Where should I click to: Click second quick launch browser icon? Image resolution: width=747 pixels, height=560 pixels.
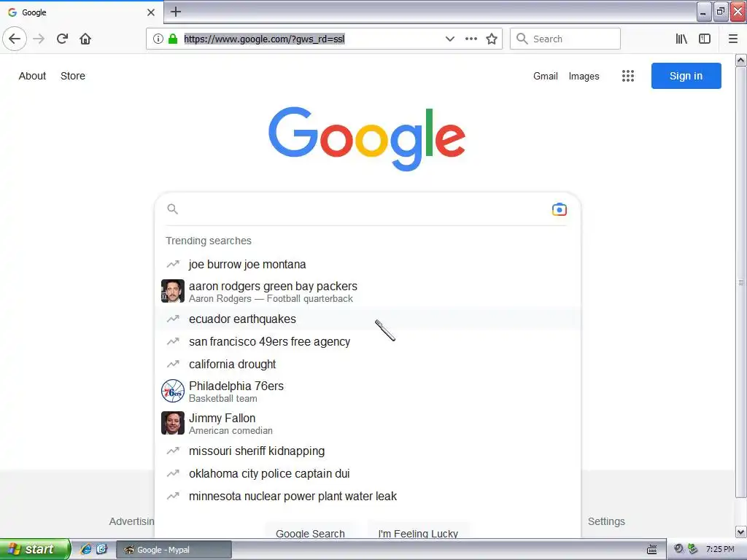[102, 549]
